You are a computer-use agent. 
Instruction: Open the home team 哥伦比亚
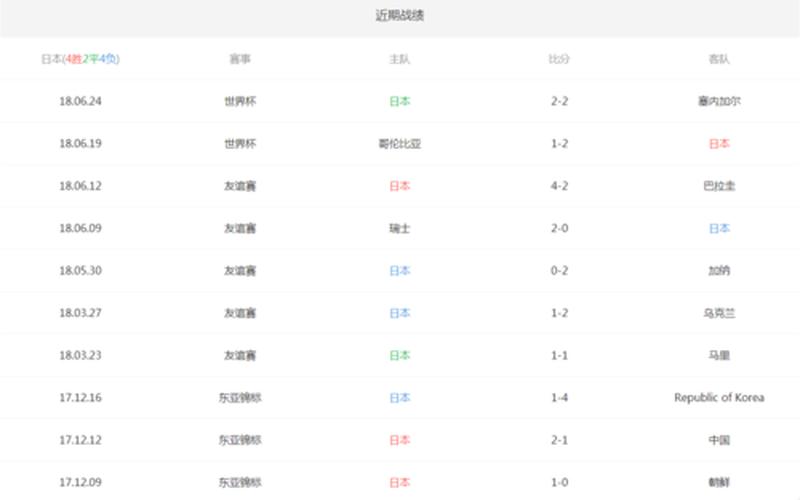[x=399, y=143]
